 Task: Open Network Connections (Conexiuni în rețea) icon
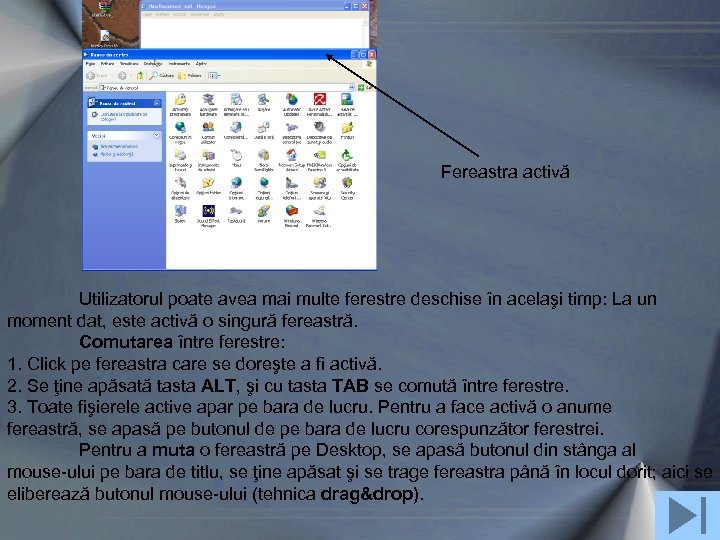(180, 127)
